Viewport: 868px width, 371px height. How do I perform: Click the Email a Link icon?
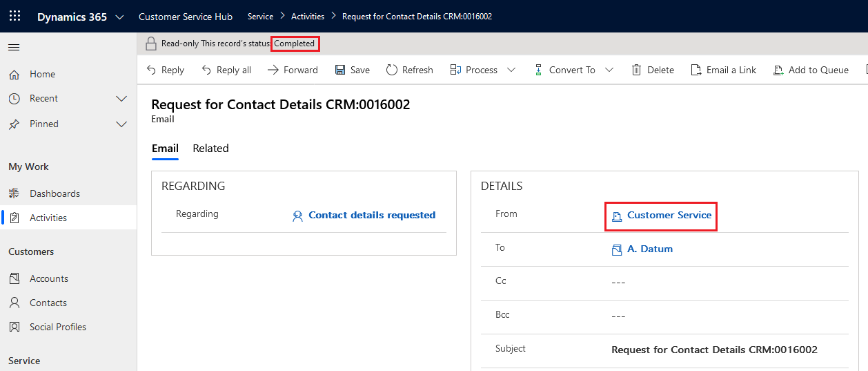point(696,70)
